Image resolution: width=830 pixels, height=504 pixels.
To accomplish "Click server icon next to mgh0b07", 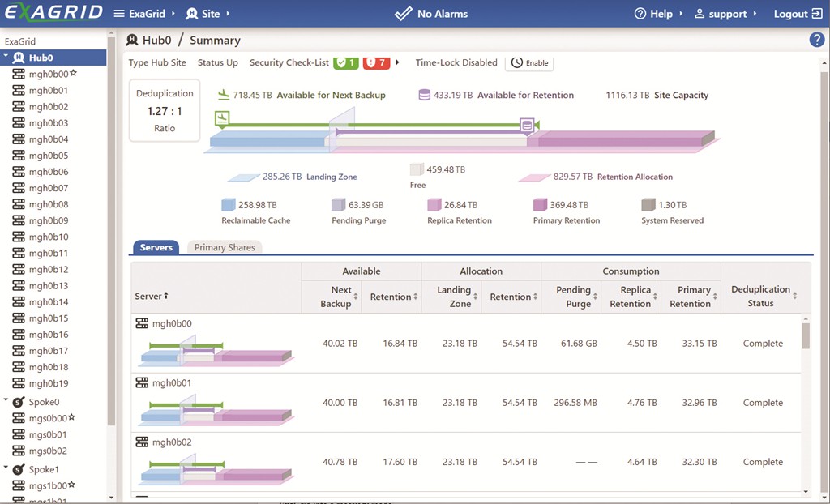I will pyautogui.click(x=19, y=188).
